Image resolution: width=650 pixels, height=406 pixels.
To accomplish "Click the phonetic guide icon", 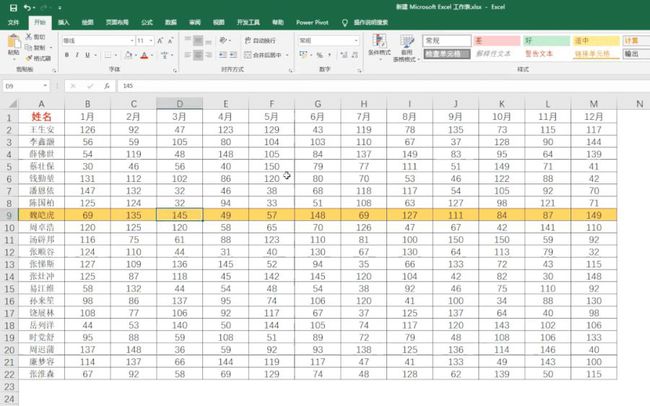I will pos(165,55).
